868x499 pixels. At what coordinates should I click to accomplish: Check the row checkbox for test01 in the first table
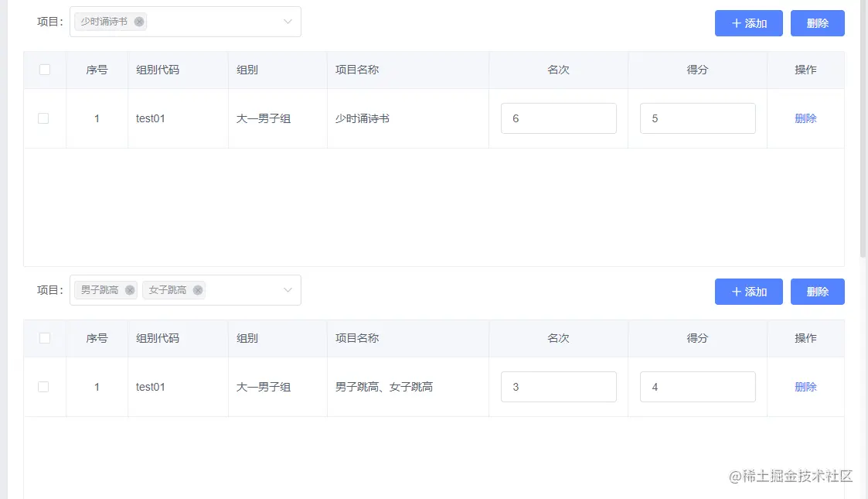pyautogui.click(x=44, y=118)
